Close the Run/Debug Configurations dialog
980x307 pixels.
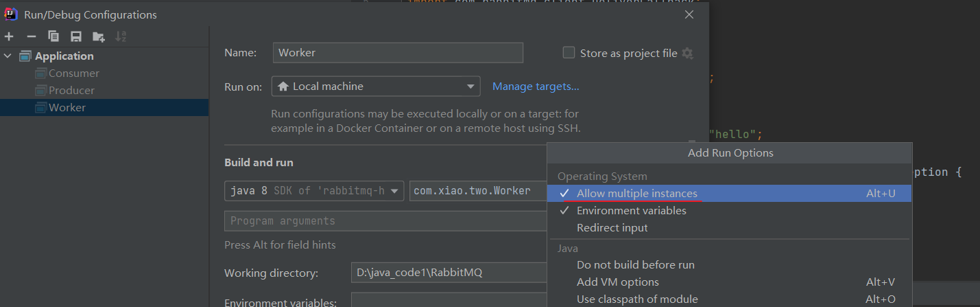(689, 14)
